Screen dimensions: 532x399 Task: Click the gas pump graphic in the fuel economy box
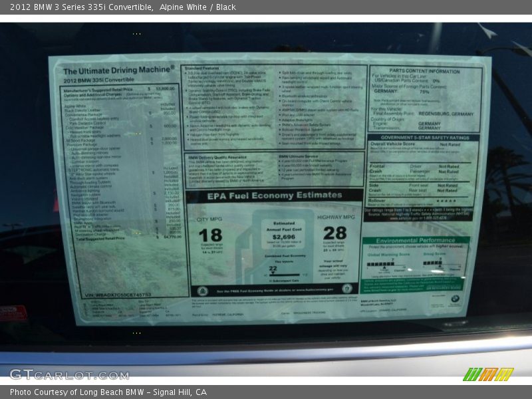275,247
